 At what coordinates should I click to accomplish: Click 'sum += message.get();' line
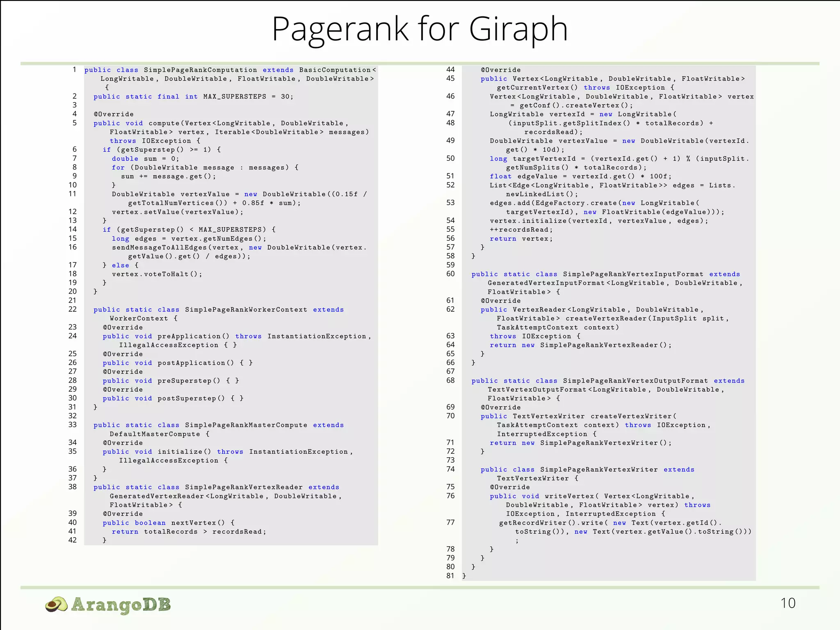coord(168,176)
